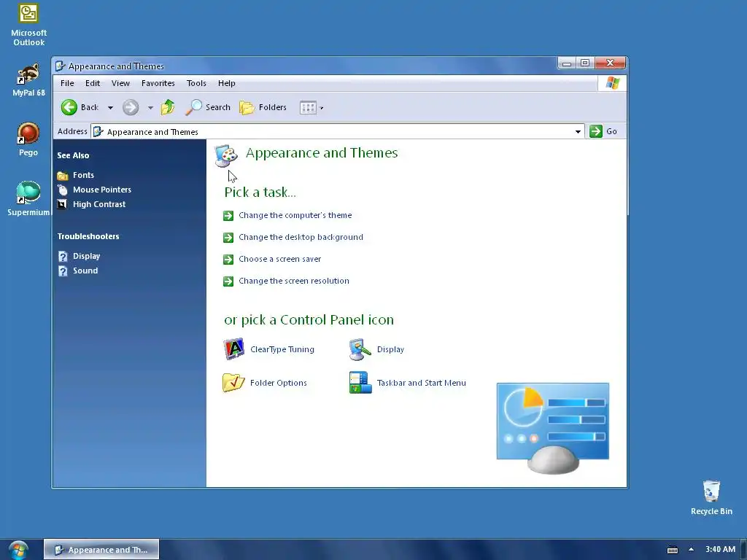Screen dimensions: 747x560
Task: Click the Windows Start orb
Action: point(18,550)
